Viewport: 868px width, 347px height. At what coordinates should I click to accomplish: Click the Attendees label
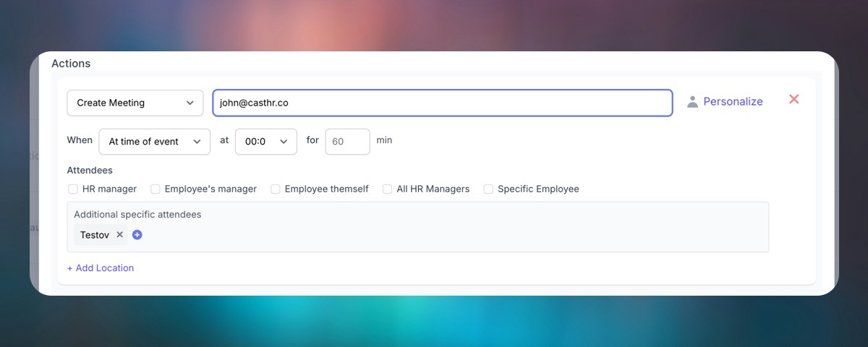(90, 171)
